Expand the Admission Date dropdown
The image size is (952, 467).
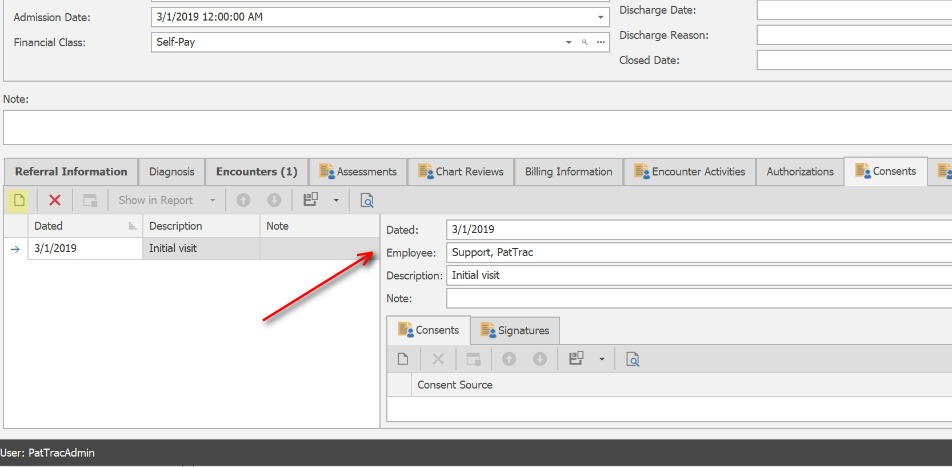point(600,18)
